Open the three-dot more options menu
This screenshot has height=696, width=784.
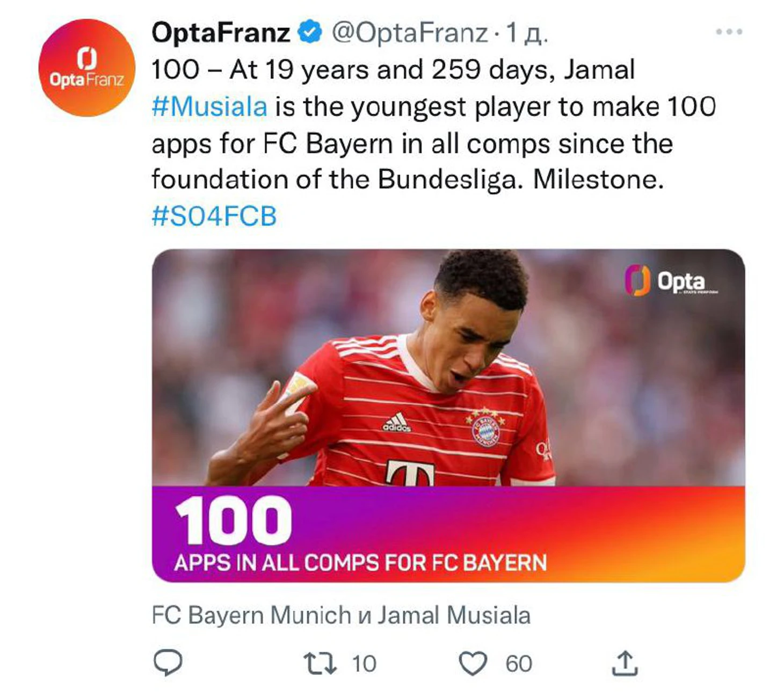click(x=729, y=32)
